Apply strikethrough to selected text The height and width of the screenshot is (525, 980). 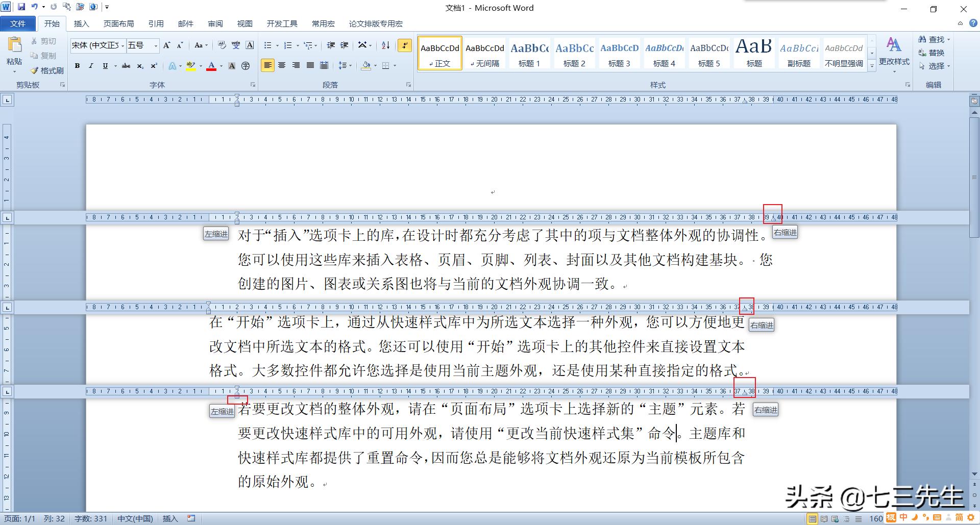point(126,66)
